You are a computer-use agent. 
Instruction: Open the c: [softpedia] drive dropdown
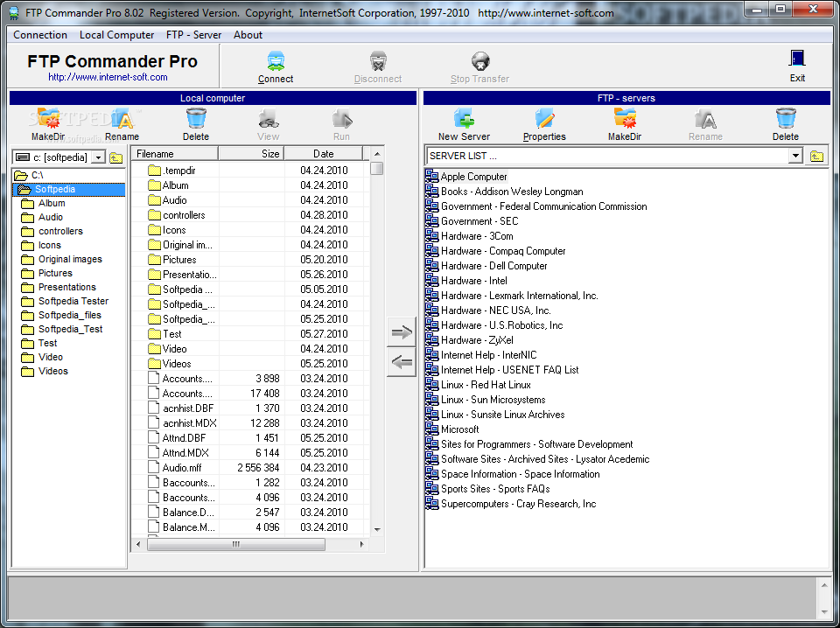98,157
